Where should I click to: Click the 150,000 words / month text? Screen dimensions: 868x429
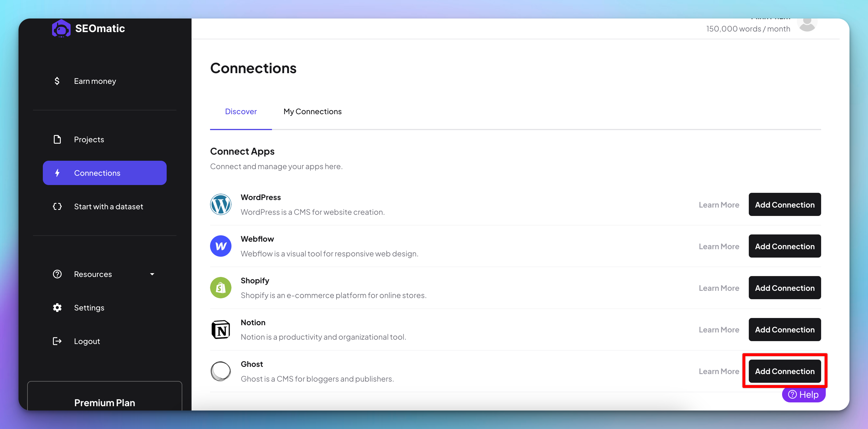pos(748,29)
